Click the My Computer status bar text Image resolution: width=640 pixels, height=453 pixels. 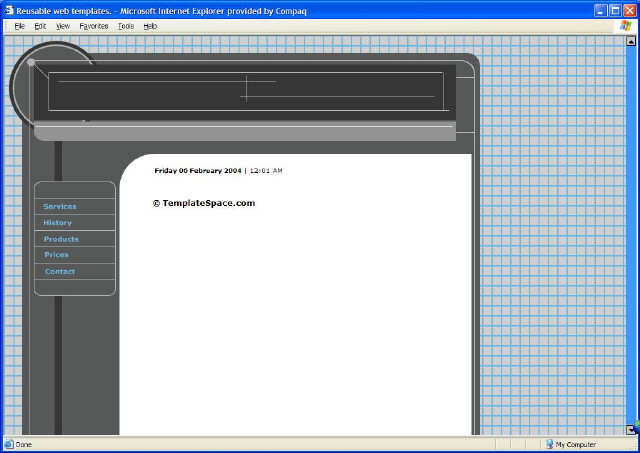click(x=576, y=444)
